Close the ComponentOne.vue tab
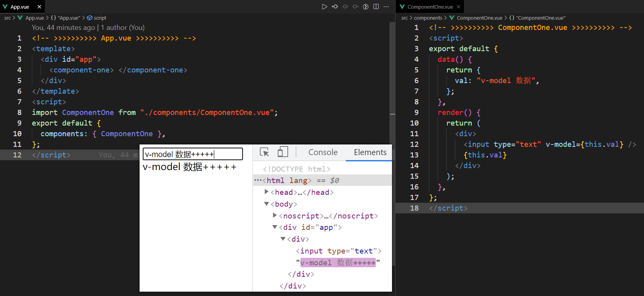644x296 pixels. (x=458, y=7)
